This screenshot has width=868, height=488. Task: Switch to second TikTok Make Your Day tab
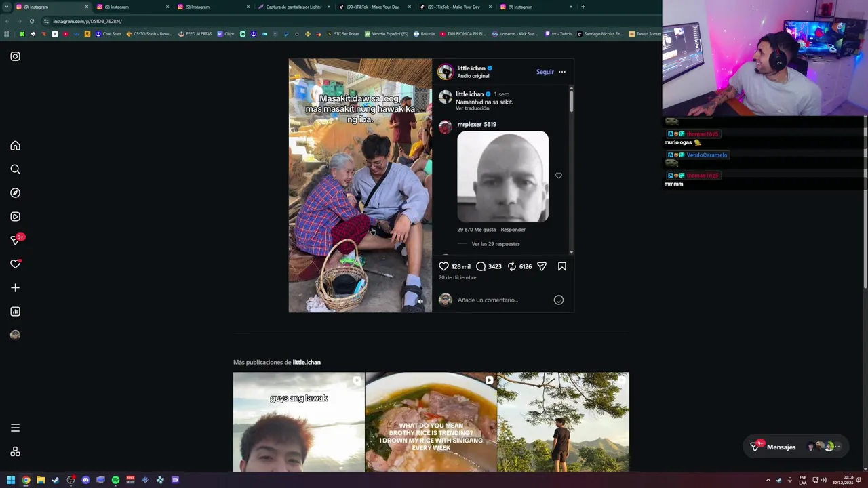click(x=455, y=7)
